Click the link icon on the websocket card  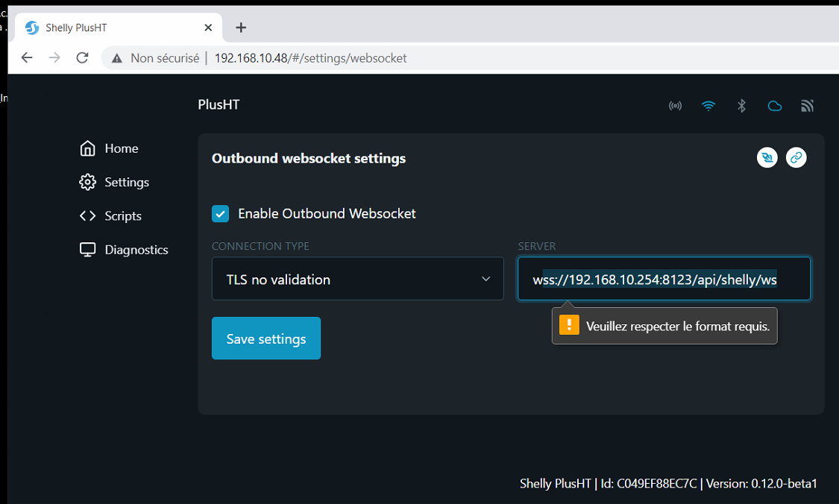[796, 157]
